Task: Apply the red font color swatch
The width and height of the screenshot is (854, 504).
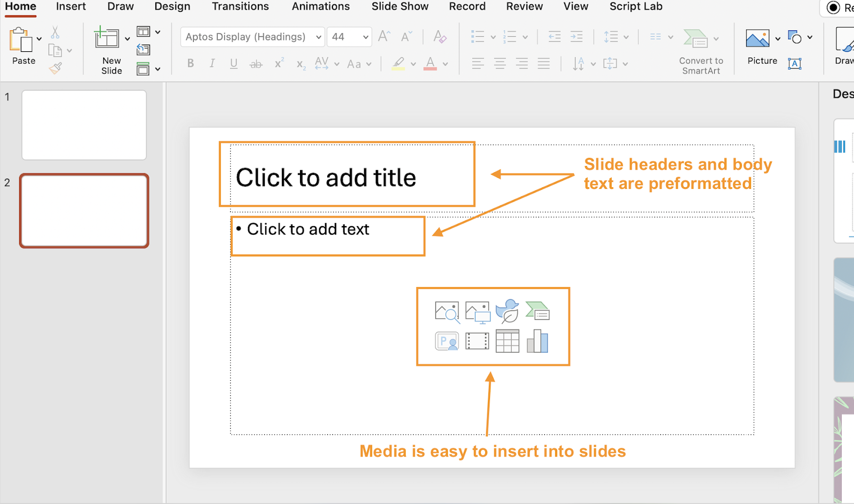Action: 430,63
